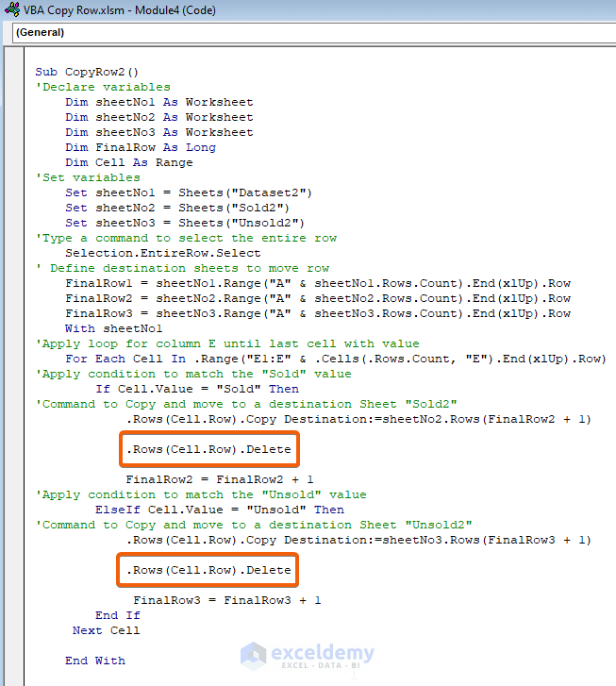Click the 'FinalRow3 = sheetNo3.Range' line

[318, 313]
